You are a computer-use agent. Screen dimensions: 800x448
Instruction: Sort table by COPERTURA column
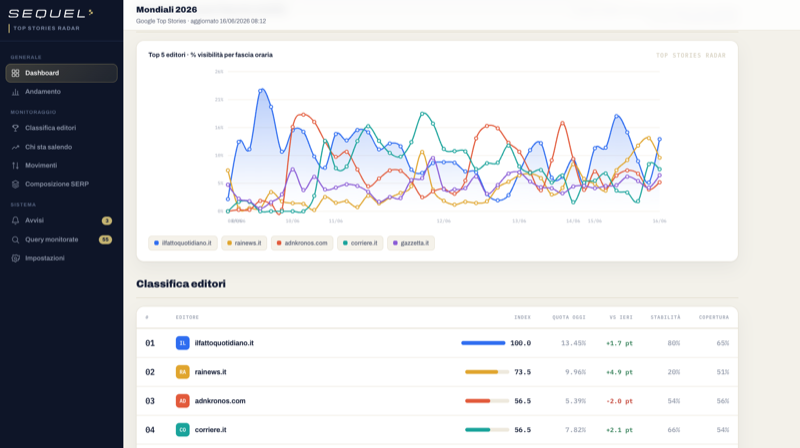click(714, 317)
